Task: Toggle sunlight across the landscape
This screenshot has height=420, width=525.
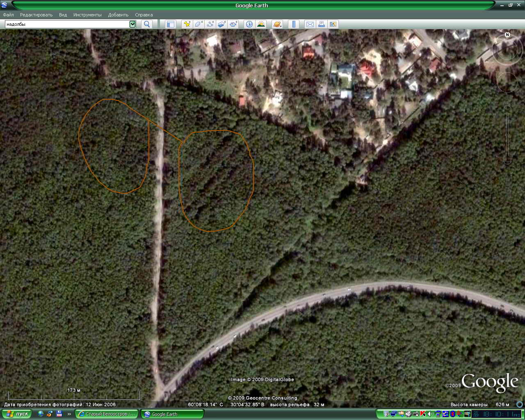Action: (x=261, y=24)
